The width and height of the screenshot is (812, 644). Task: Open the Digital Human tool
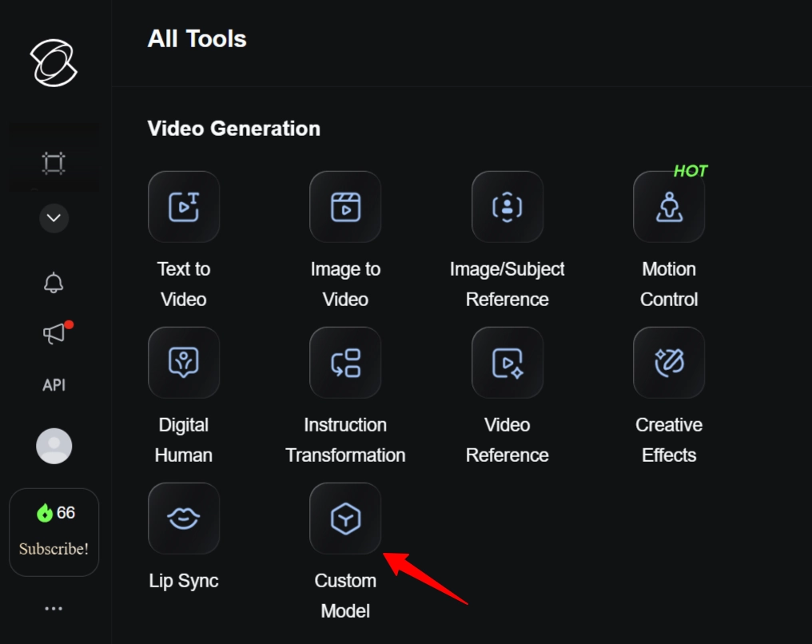[x=184, y=363]
